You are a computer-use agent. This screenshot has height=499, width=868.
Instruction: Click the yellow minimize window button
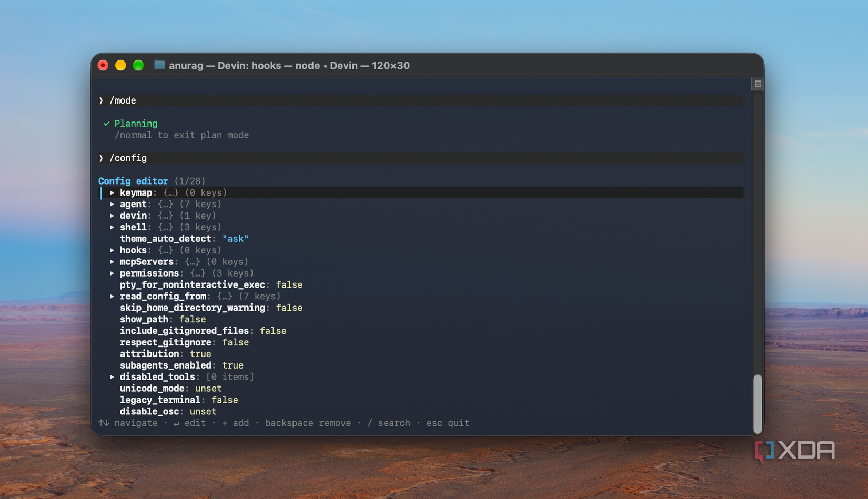(120, 65)
